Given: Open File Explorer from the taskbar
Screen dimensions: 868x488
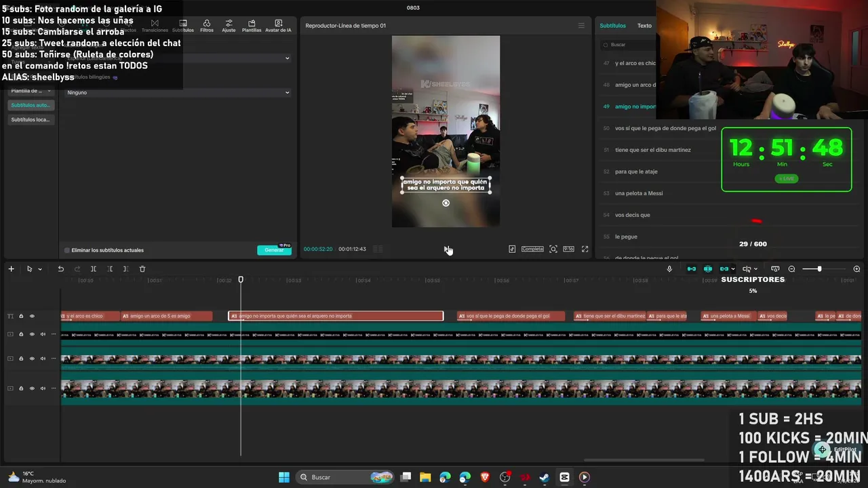Looking at the screenshot, I should click(x=425, y=477).
